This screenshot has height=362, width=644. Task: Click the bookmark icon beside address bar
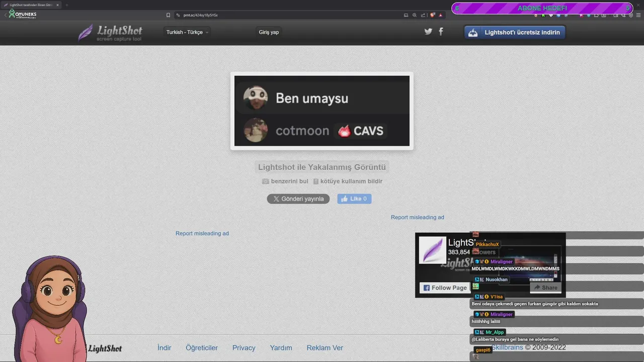point(168,15)
